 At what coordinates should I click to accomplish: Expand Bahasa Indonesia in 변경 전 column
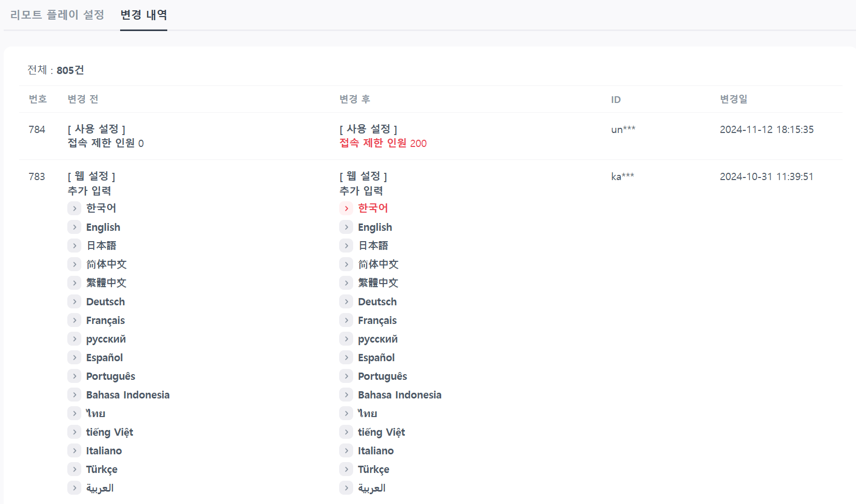pos(75,395)
